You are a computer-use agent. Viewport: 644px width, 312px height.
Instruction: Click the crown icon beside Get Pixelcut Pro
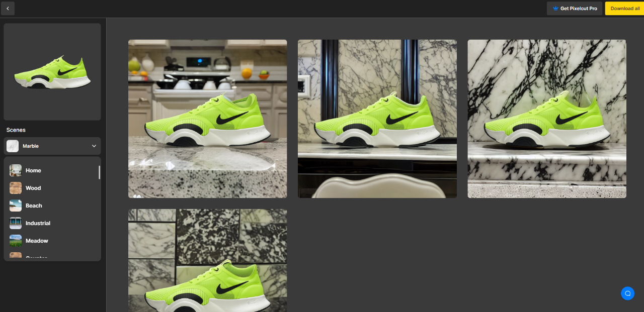click(555, 9)
